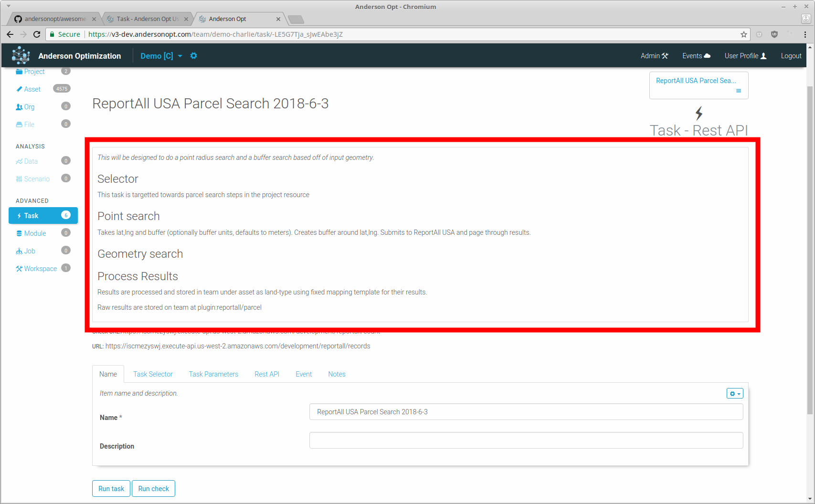815x504 pixels.
Task: Open the hamburger menu in parcel card
Action: coord(739,91)
